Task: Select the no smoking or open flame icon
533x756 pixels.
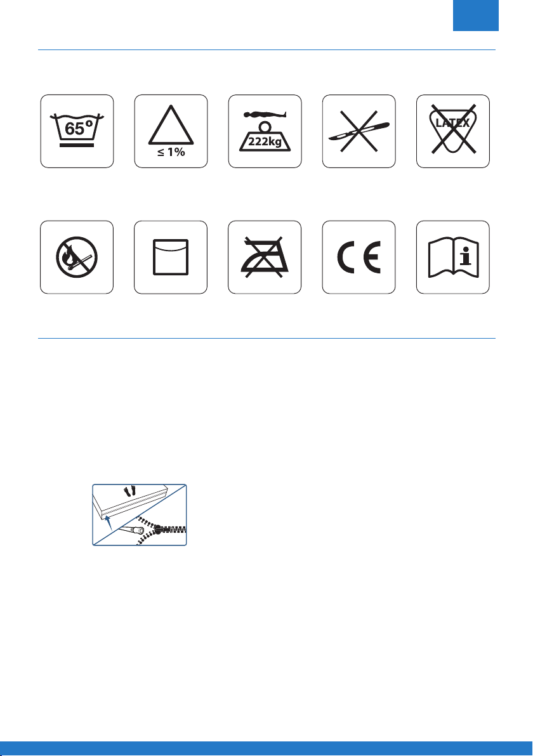Action: coord(77,257)
